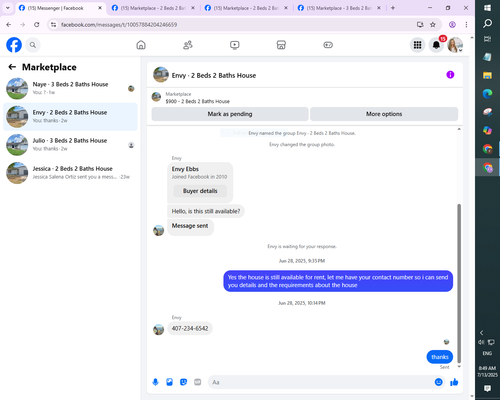Reload the page
Viewport: 500px width, 400px height.
click(37, 24)
